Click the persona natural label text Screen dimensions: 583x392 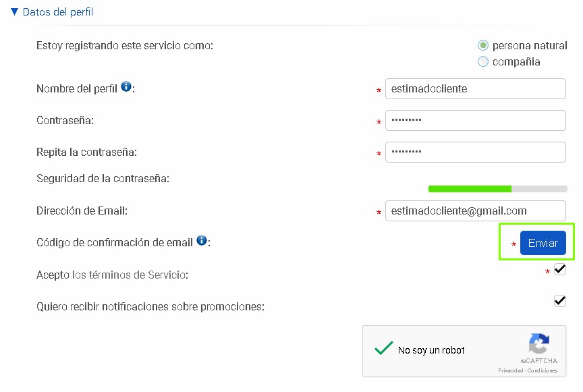[x=530, y=45]
